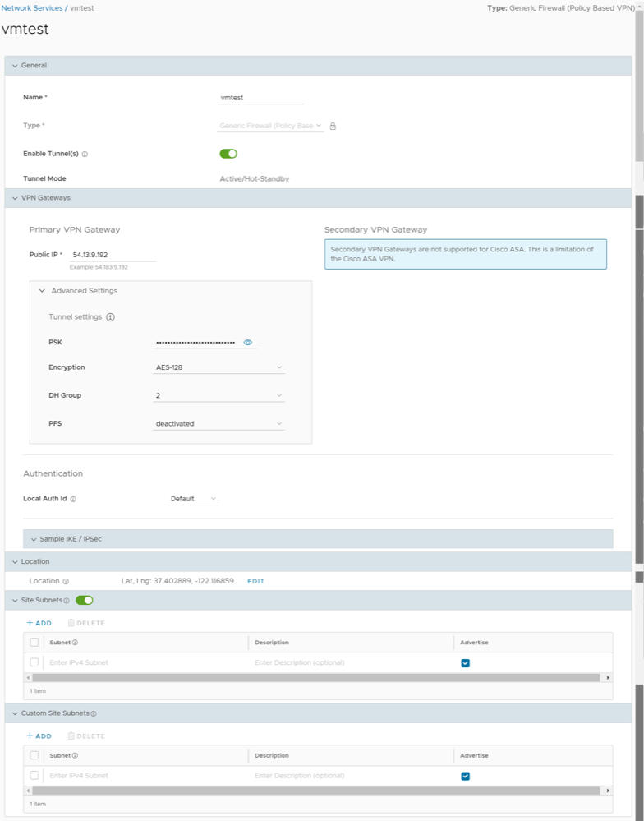Click the Location info icon

click(66, 581)
